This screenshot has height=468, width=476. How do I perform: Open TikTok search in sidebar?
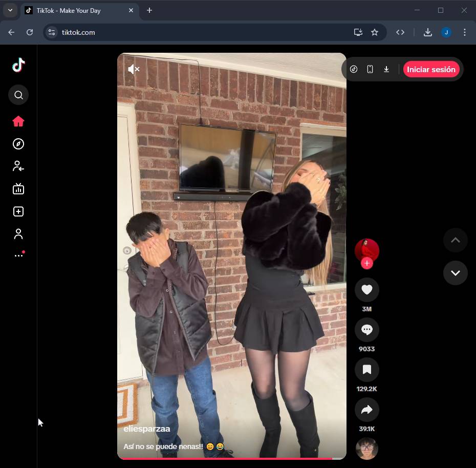point(18,95)
